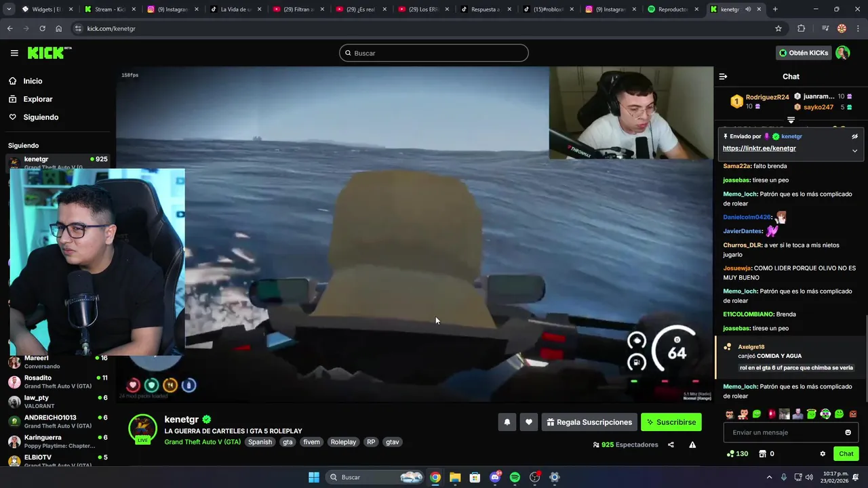Image resolution: width=868 pixels, height=488 pixels.
Task: Open law_pty channel in sidebar
Action: click(58, 401)
